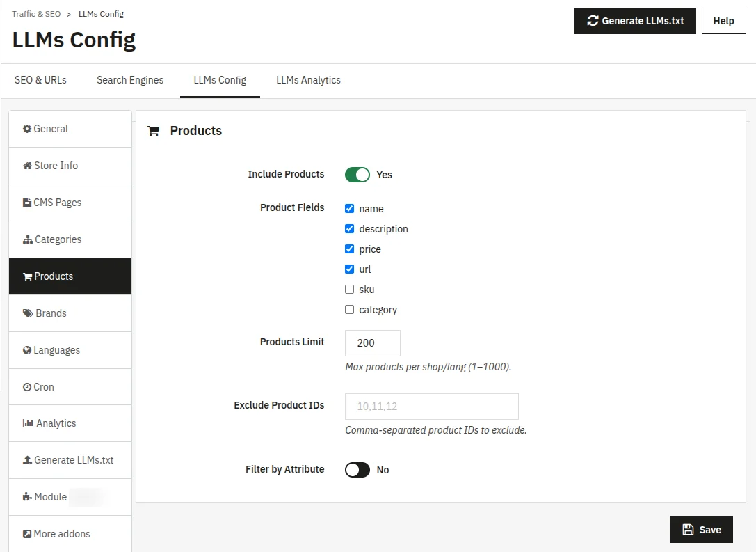Click the gear icon beside General
The image size is (756, 552).
27,129
